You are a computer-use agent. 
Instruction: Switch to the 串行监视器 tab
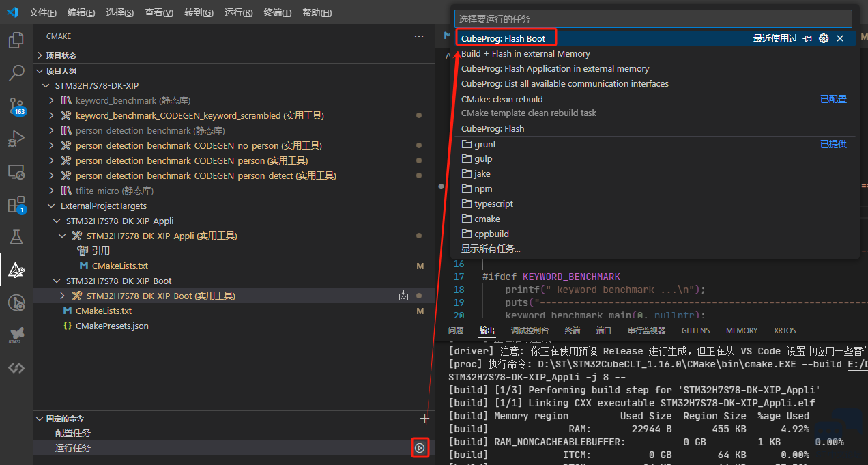[x=646, y=330]
